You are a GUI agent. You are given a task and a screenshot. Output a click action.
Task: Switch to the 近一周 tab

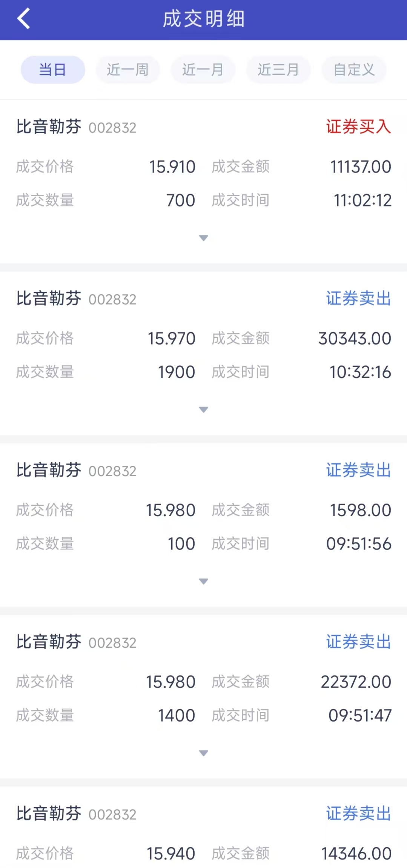click(x=127, y=70)
